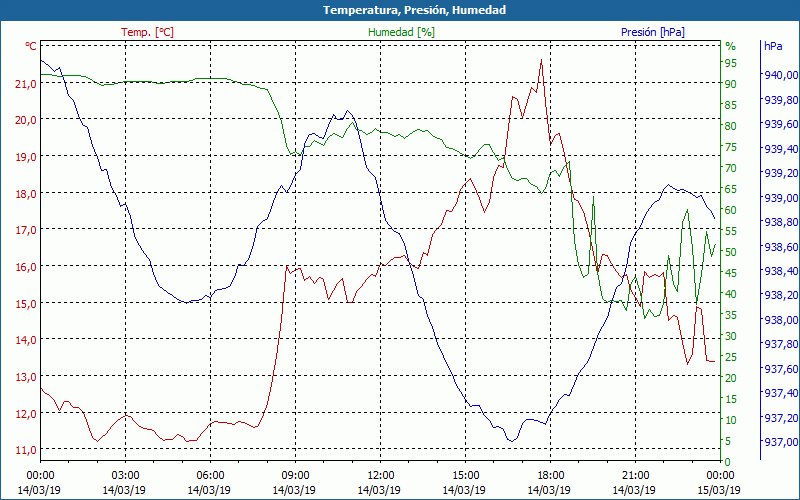
Task: Click pressure axis value '937,20'
Action: [780, 417]
